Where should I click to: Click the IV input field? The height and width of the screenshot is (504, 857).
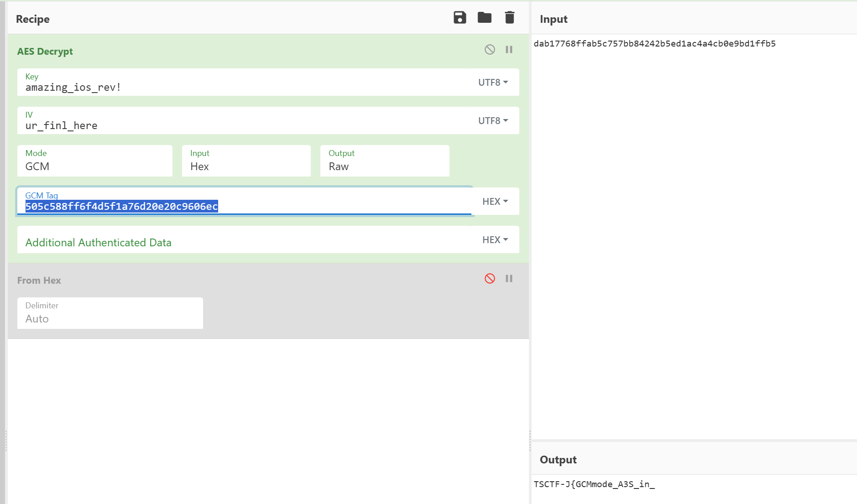242,125
